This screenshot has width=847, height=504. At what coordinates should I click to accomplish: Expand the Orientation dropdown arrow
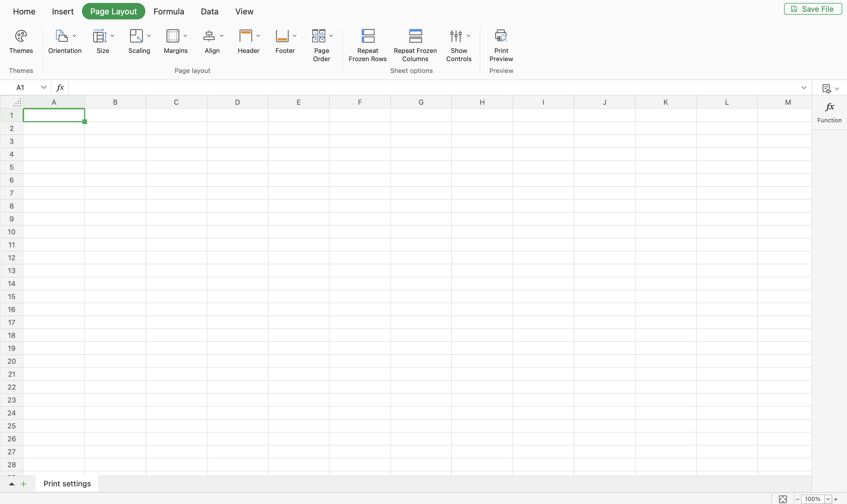(74, 36)
